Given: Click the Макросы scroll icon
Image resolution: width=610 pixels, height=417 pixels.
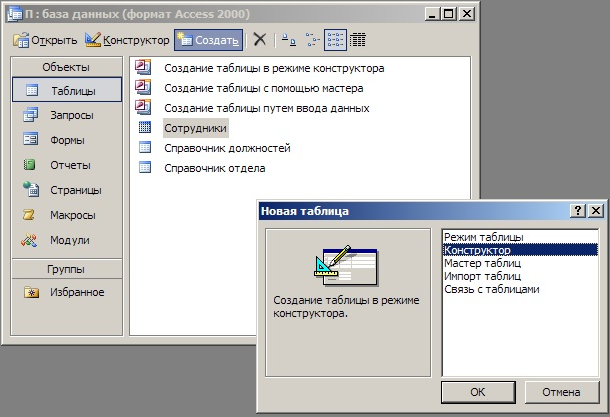Looking at the screenshot, I should pyautogui.click(x=29, y=215).
